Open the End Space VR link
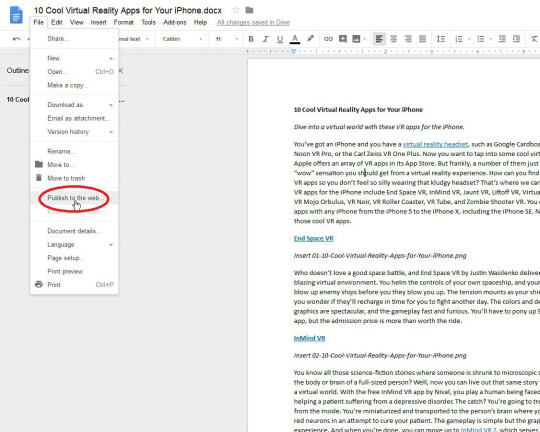 point(313,238)
